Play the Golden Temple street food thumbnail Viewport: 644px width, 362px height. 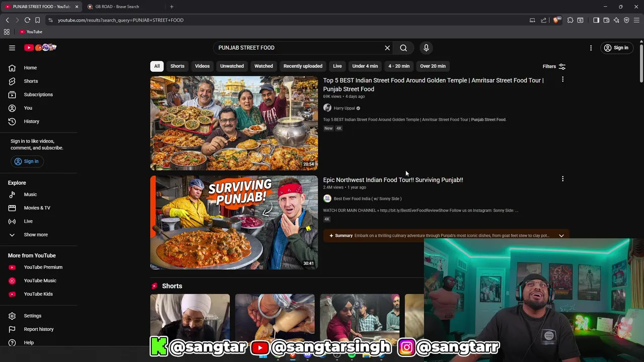(x=234, y=123)
